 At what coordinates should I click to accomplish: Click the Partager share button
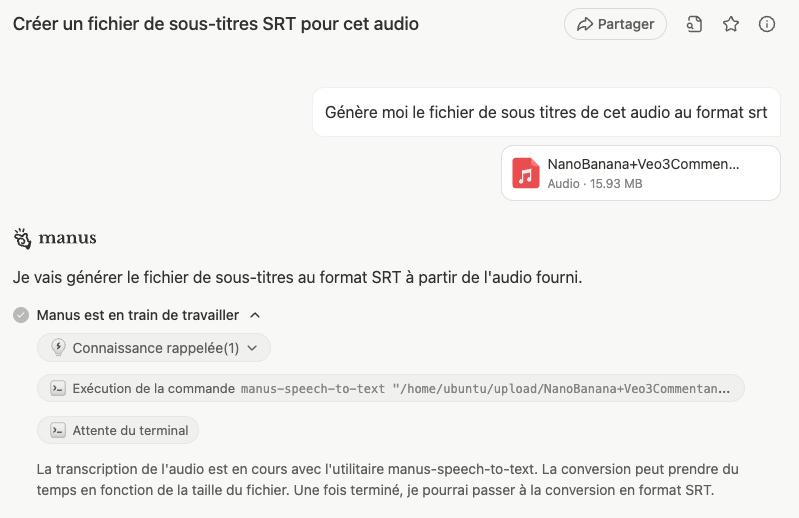click(x=615, y=24)
